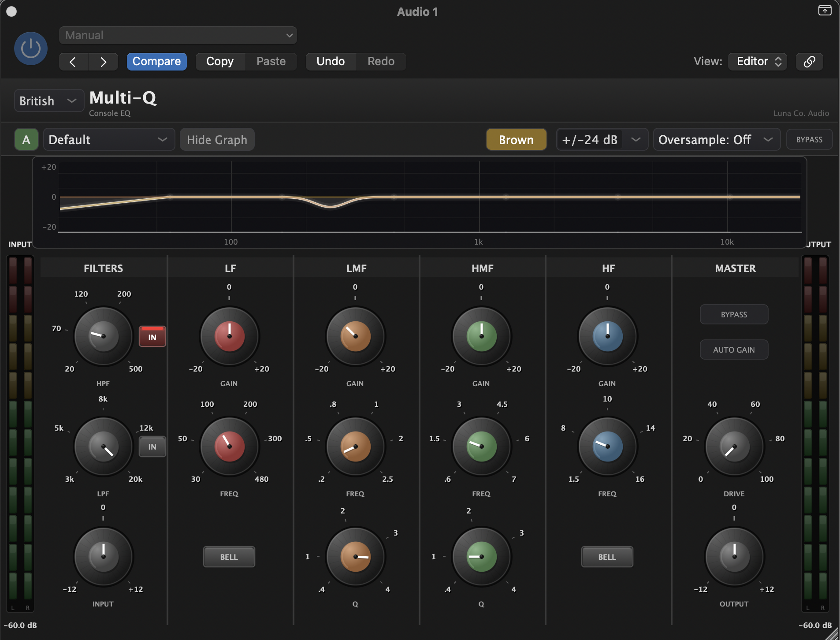Viewport: 840px width, 640px height.
Task: Click the window expand icon top right
Action: pos(825,11)
